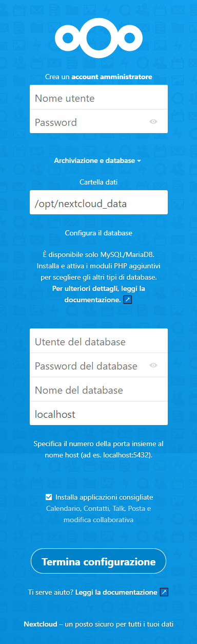Show admin password with eye icon
Viewport: 197px width, 644px height.
pos(153,122)
